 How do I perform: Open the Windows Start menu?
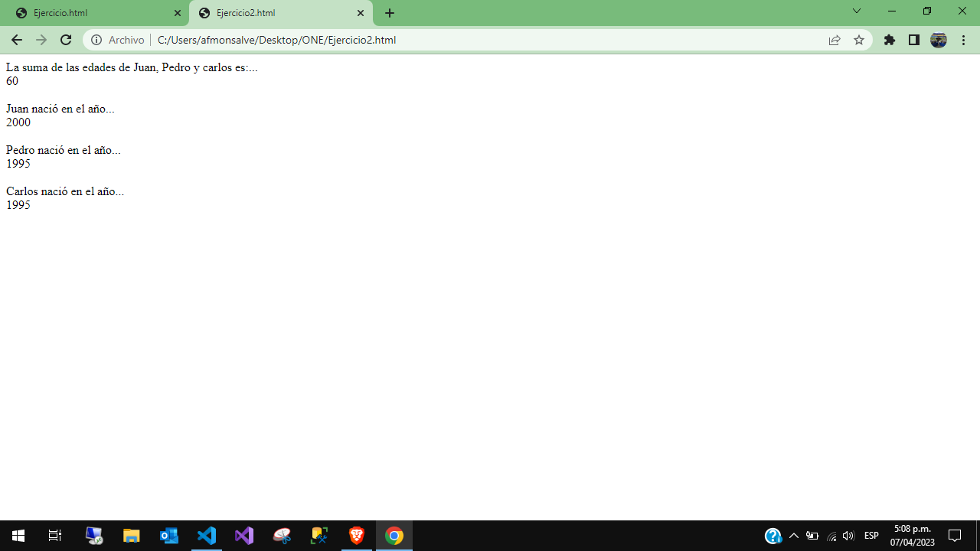18,536
